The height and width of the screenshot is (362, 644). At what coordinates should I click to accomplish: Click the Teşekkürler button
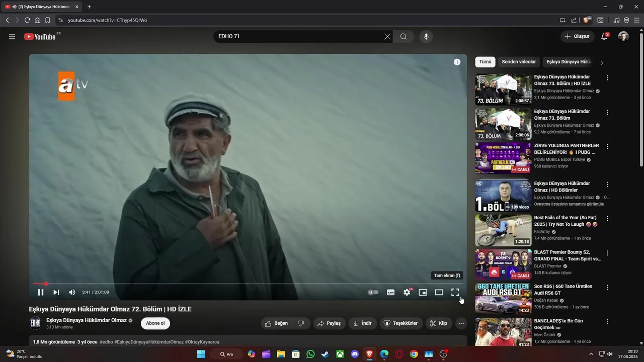[x=401, y=323]
